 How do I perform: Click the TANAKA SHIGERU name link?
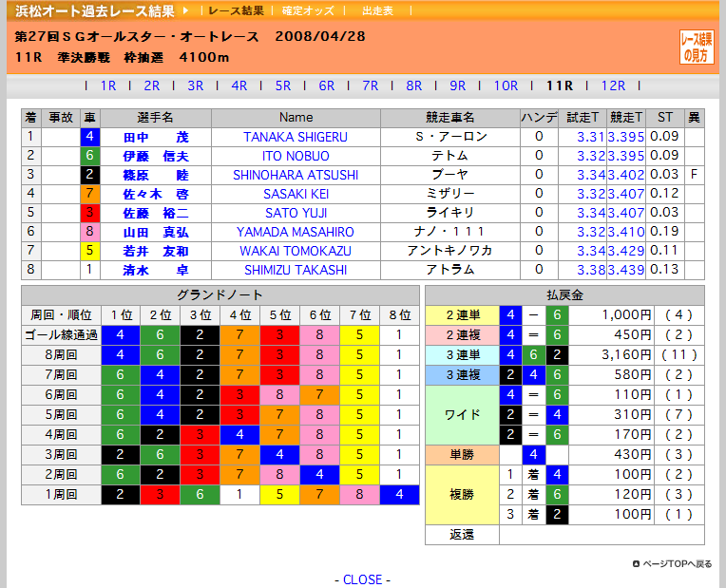pyautogui.click(x=296, y=137)
